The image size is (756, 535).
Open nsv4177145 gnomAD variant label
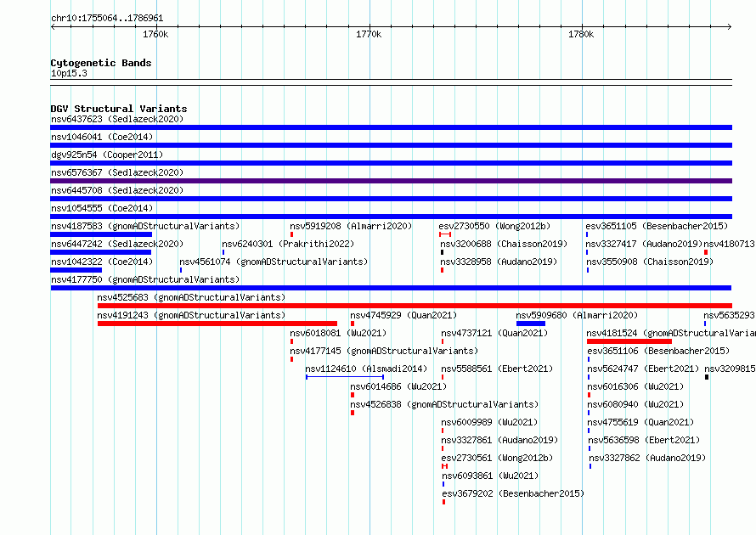pos(384,351)
